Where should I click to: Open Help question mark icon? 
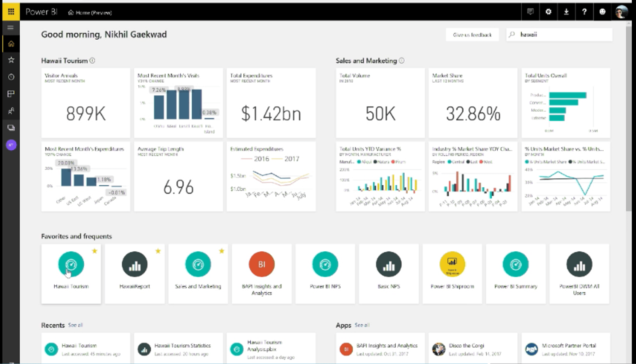584,12
